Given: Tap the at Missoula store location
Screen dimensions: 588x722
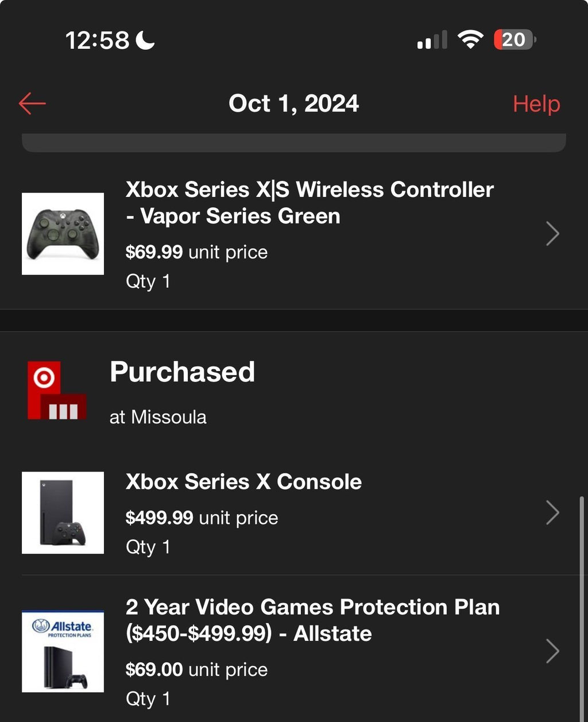Looking at the screenshot, I should pos(158,417).
